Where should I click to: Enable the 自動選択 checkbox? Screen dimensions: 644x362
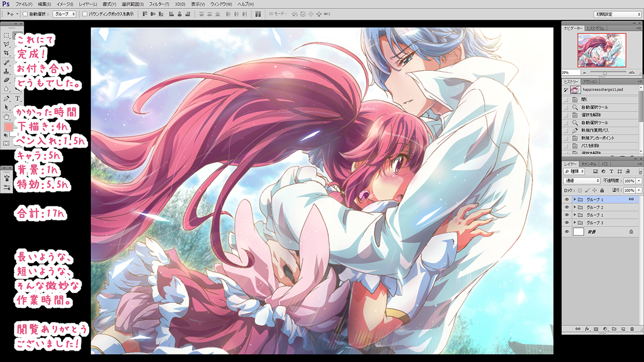[x=25, y=14]
